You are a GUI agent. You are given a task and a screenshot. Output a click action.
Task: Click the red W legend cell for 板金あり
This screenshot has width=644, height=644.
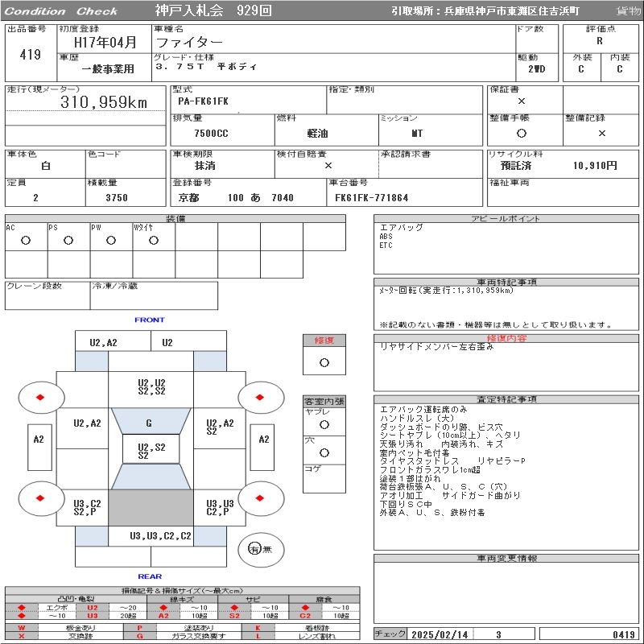point(22,628)
